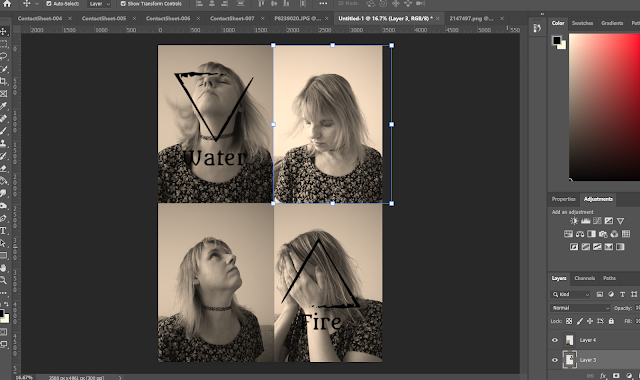
Task: Add an Exposure adjustment
Action: pos(609,221)
